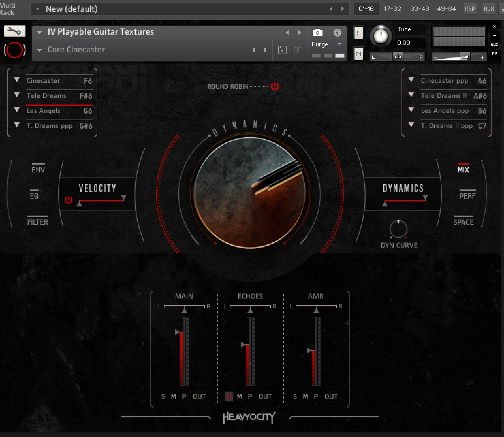Click the AMB channel OUT button
The height and width of the screenshot is (437, 504).
[331, 397]
